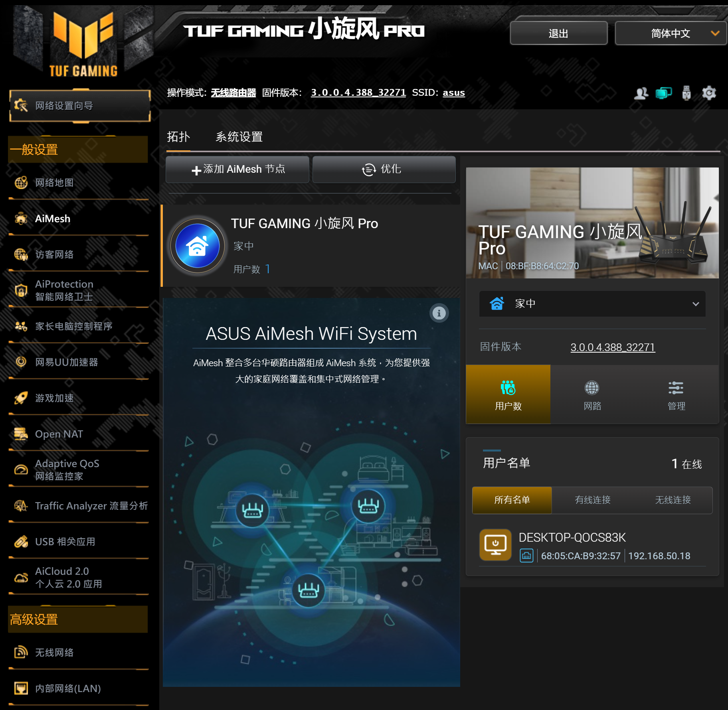Screen dimensions: 728x710
Task: Launch 网络设置向导
Action: point(80,106)
